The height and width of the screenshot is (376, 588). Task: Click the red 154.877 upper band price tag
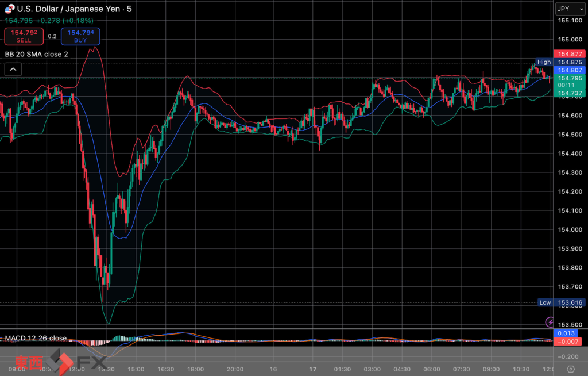point(570,54)
